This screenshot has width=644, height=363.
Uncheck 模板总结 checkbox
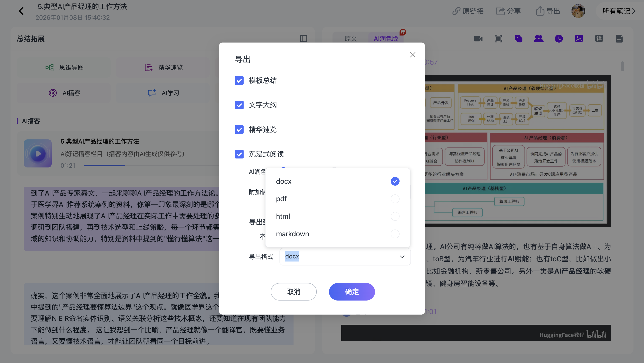pyautogui.click(x=239, y=80)
